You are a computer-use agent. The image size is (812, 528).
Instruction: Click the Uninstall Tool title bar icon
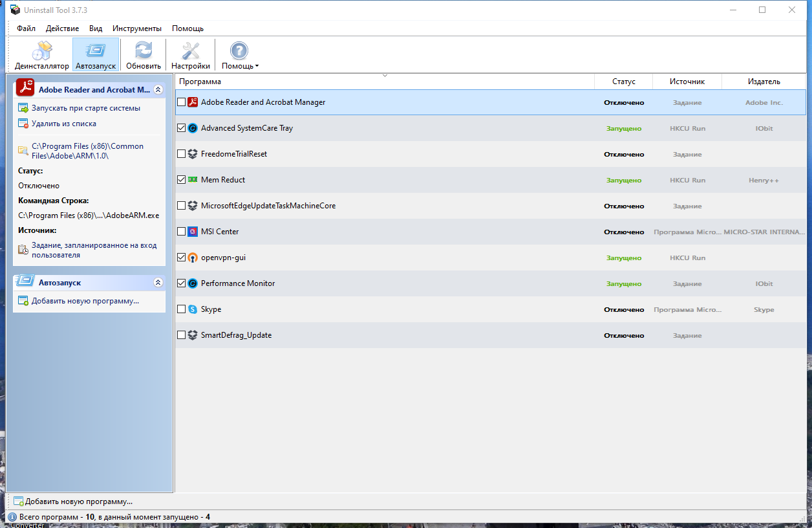tap(15, 10)
